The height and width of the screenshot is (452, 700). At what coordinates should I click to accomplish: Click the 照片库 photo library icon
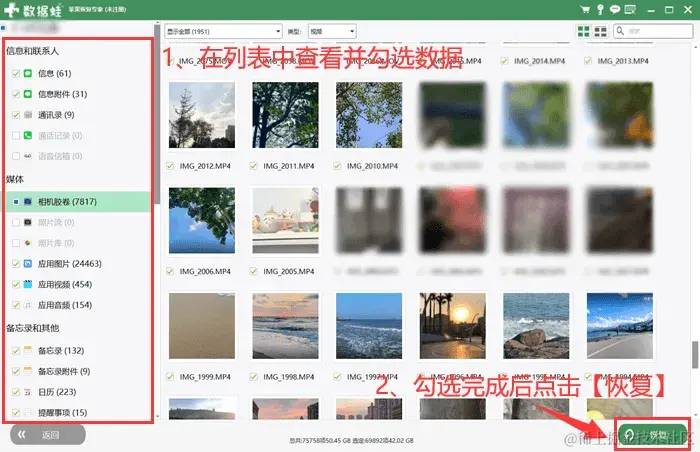pyautogui.click(x=28, y=243)
